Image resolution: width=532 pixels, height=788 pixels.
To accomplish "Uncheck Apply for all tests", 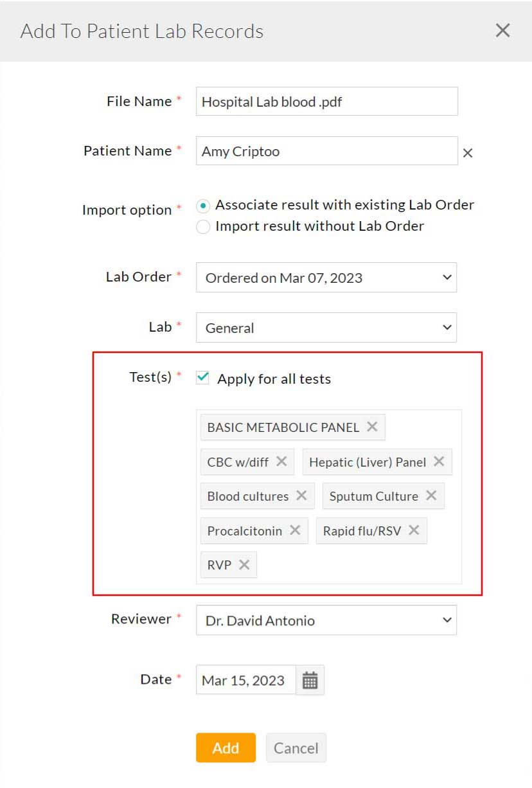I will pyautogui.click(x=202, y=378).
